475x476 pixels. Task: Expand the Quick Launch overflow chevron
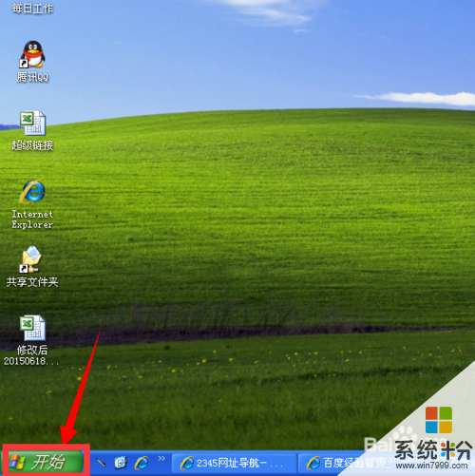tap(161, 458)
